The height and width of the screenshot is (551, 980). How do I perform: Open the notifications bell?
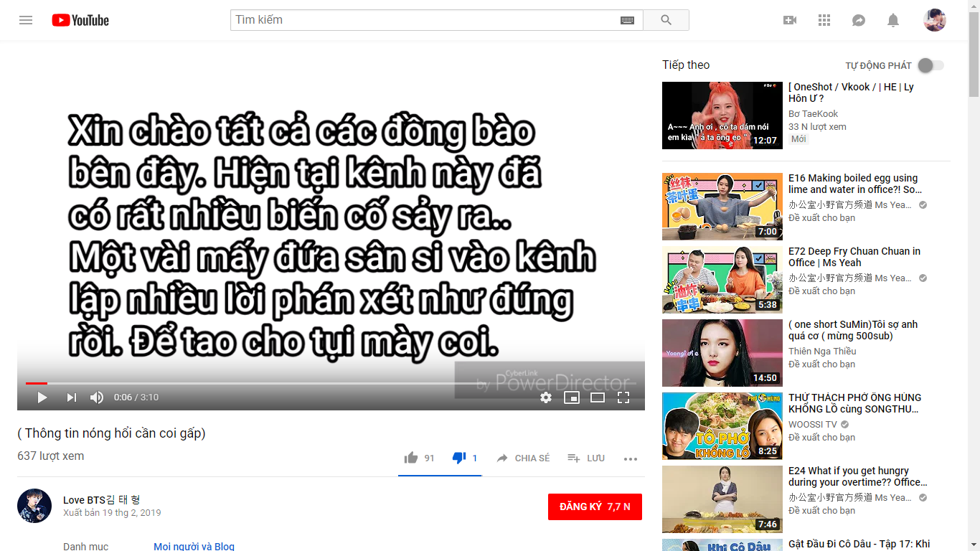(x=893, y=20)
